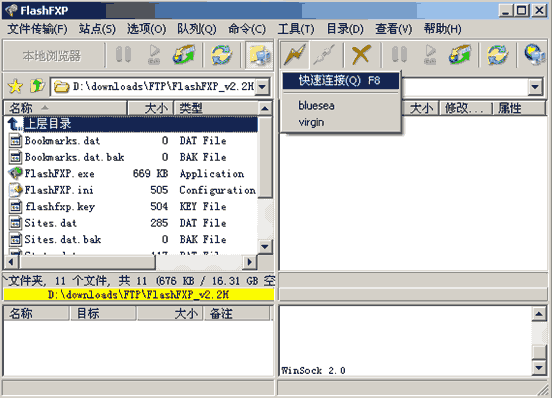
Task: Click the right pane Play transfer icon
Action: (x=430, y=55)
